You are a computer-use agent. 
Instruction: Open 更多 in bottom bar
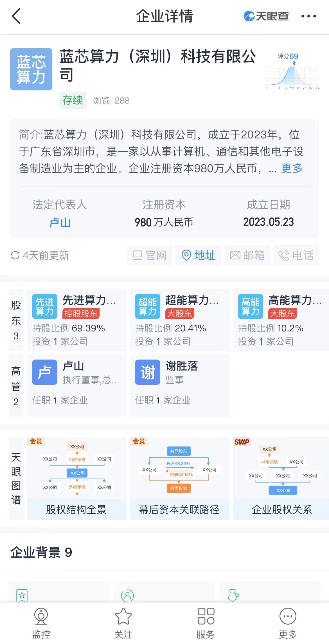coord(288,624)
